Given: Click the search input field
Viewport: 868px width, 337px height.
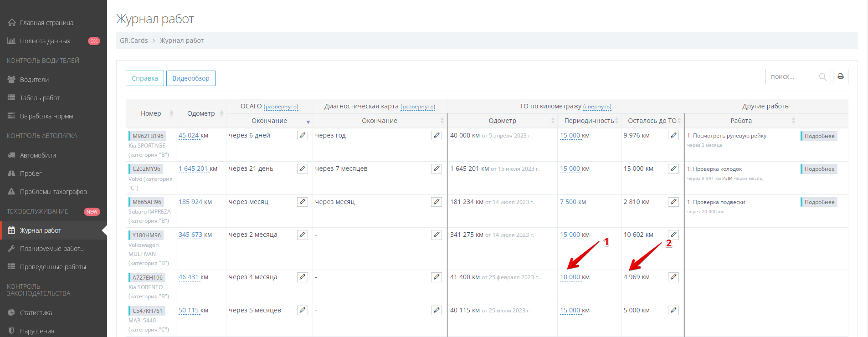Looking at the screenshot, I should tap(792, 77).
